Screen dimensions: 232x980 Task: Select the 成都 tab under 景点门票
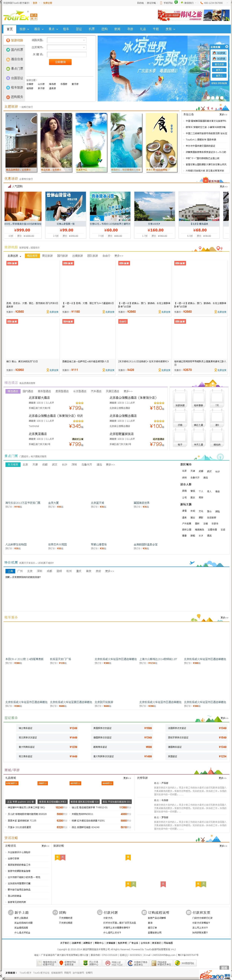click(x=45, y=464)
